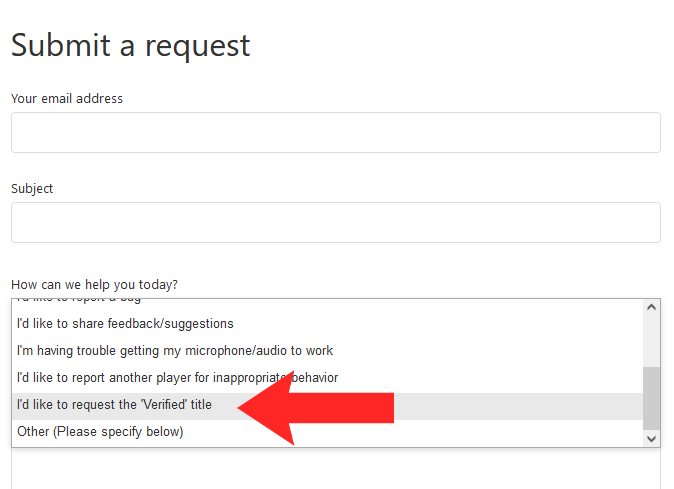The height and width of the screenshot is (489, 674).
Task: Pick "I'd like to request the 'Verified' title"
Action: pyautogui.click(x=328, y=405)
